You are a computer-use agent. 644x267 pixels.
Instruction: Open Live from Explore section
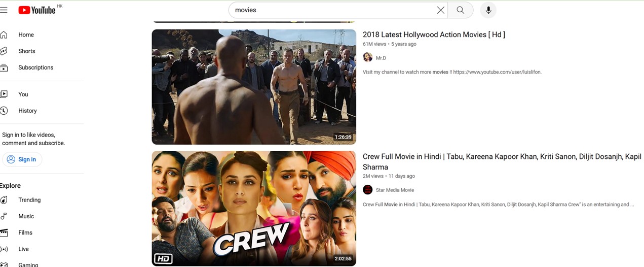pos(23,249)
